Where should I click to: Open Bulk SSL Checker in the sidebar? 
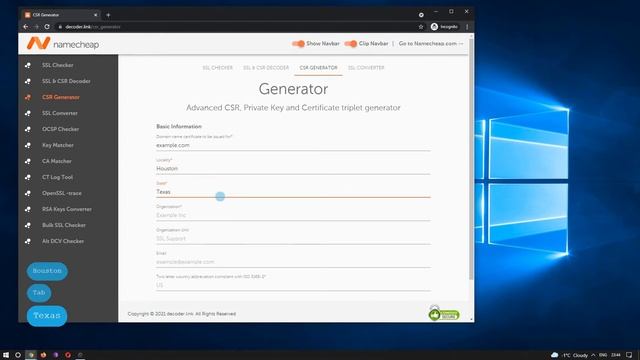click(x=64, y=225)
